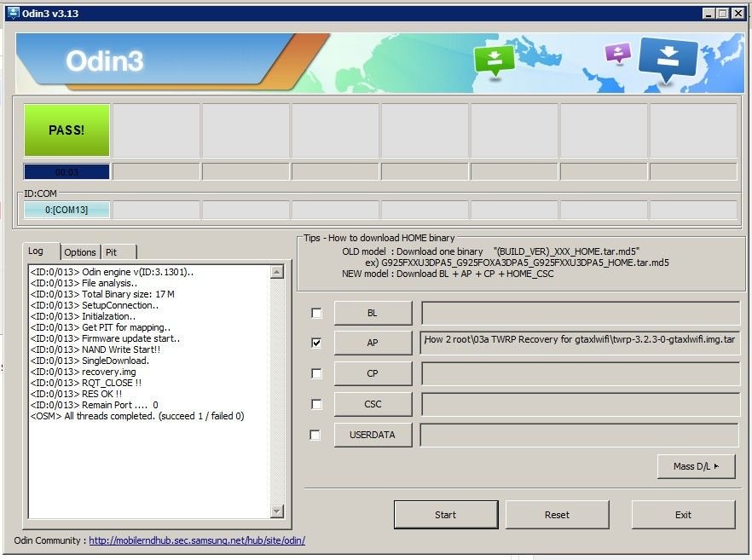Viewport: 752px width, 560px height.
Task: Close the Odin3 window
Action: (738, 14)
